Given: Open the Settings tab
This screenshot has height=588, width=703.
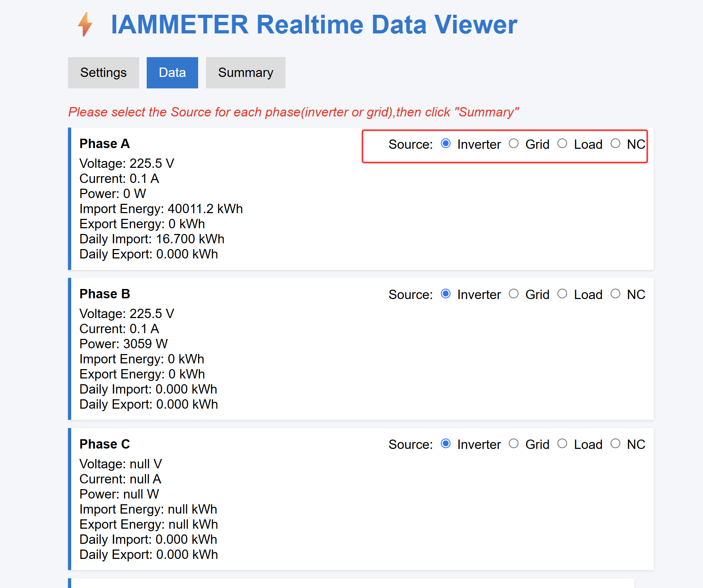Looking at the screenshot, I should click(x=104, y=73).
